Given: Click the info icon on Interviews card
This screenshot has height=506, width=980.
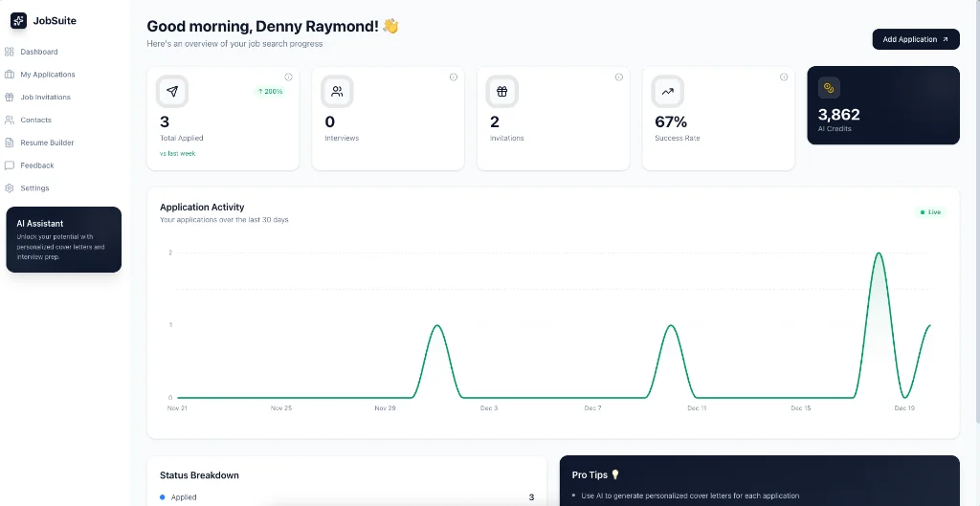Looking at the screenshot, I should pos(454,77).
